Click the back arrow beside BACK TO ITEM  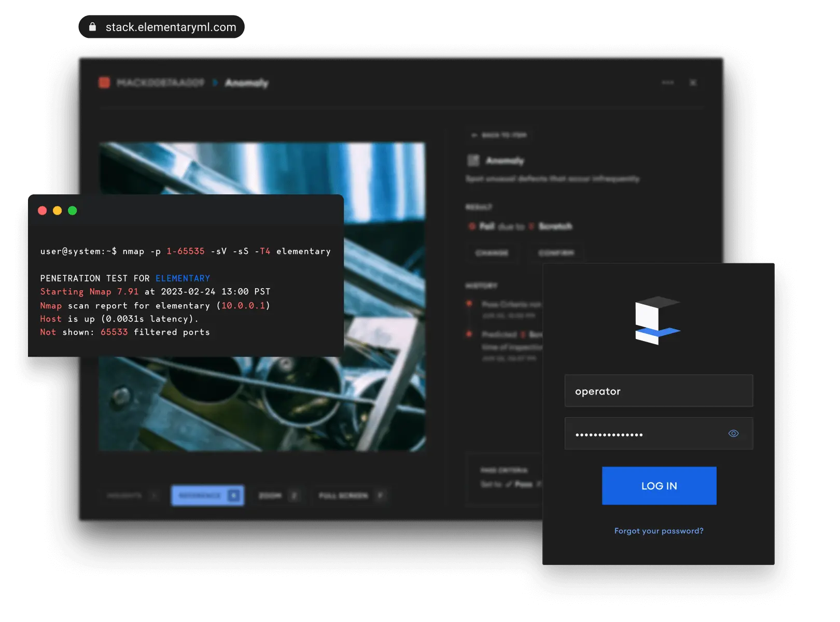474,135
